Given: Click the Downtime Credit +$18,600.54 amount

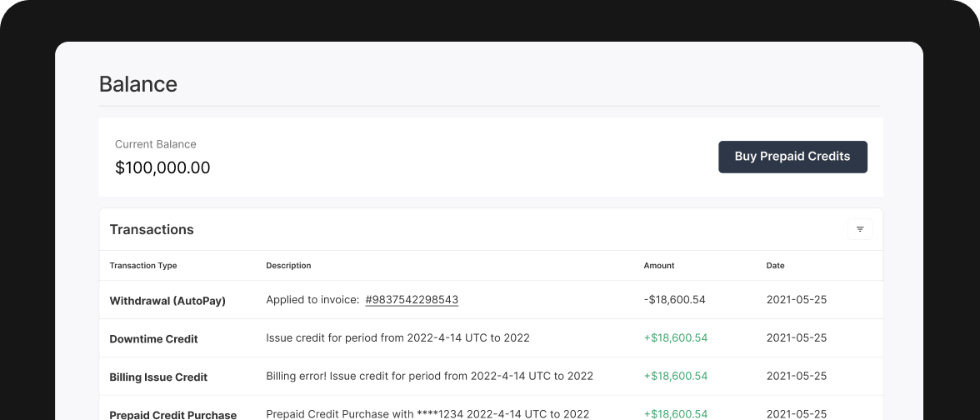Looking at the screenshot, I should [x=676, y=338].
